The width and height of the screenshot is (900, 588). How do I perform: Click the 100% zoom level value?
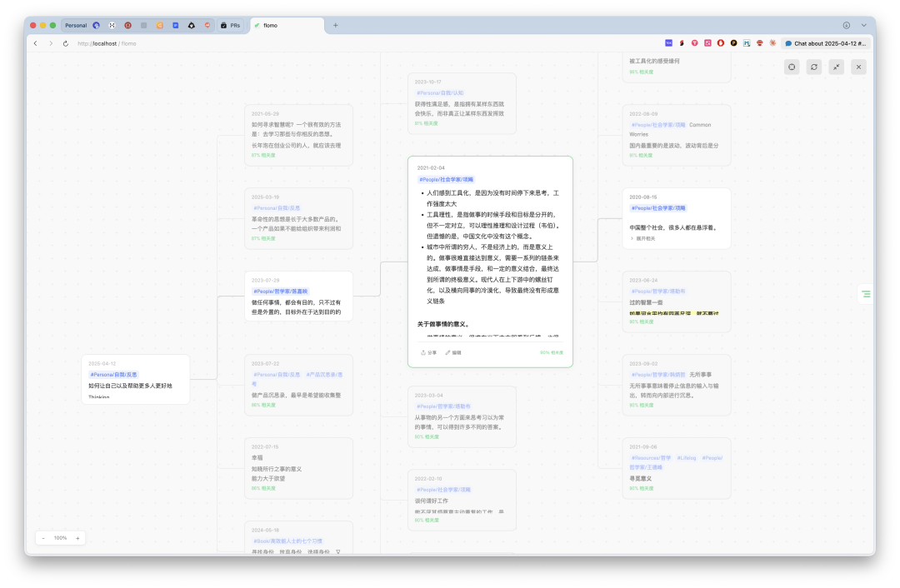click(60, 538)
